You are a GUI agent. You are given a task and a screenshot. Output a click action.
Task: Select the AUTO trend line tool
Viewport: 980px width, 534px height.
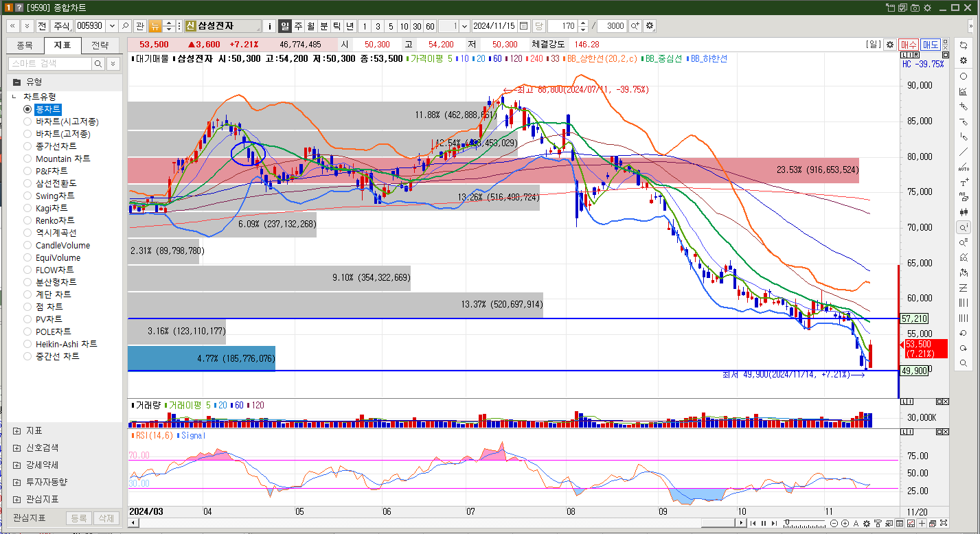coord(964,167)
